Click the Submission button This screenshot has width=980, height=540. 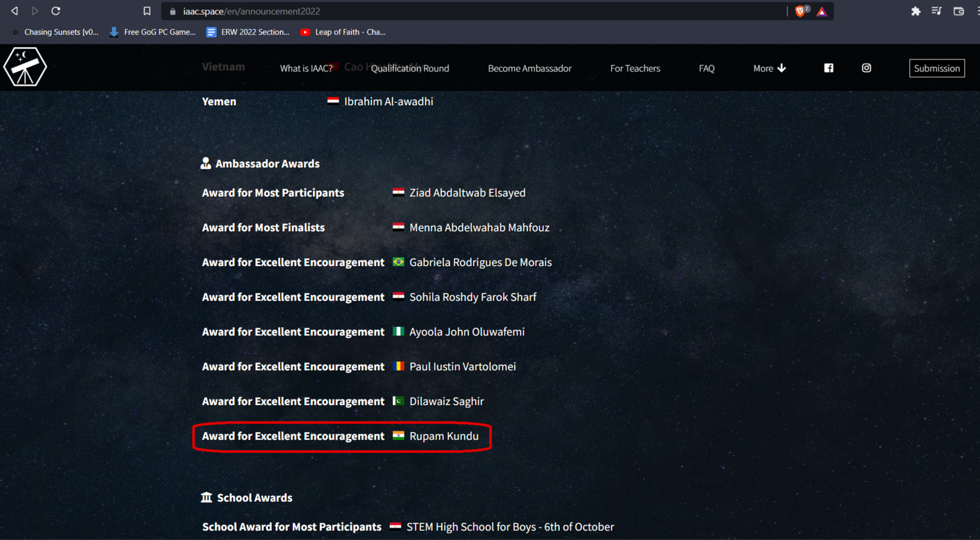pyautogui.click(x=936, y=68)
